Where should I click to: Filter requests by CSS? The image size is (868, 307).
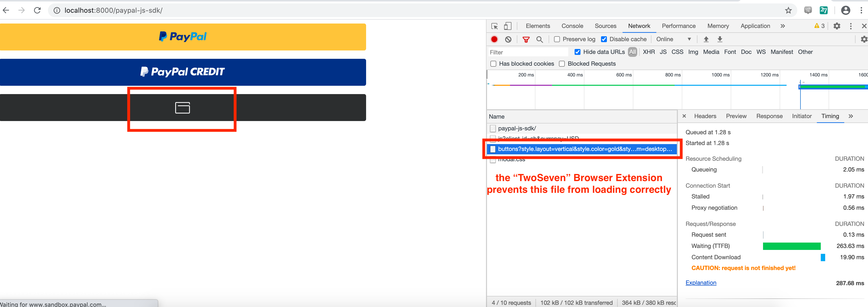point(677,52)
